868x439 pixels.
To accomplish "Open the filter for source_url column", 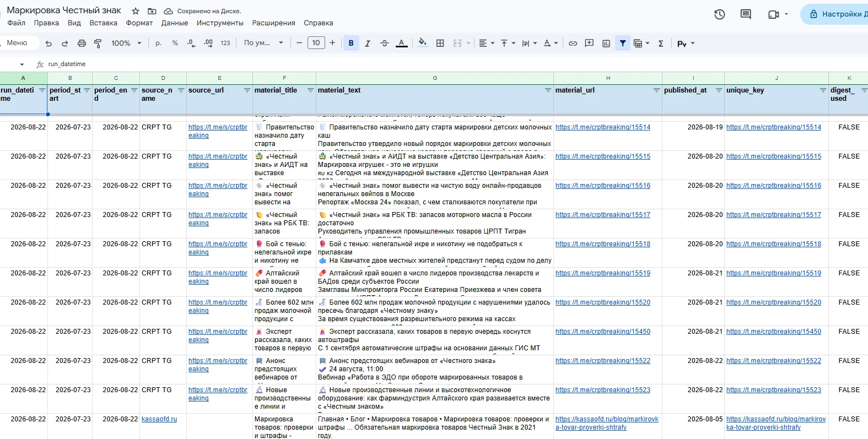I will click(x=247, y=90).
